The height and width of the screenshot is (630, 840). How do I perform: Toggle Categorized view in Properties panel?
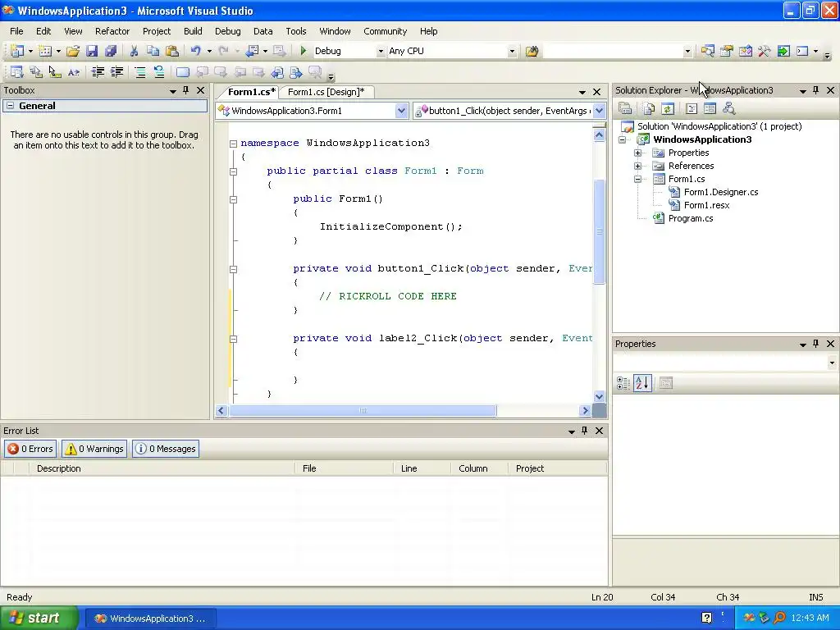[x=623, y=382]
